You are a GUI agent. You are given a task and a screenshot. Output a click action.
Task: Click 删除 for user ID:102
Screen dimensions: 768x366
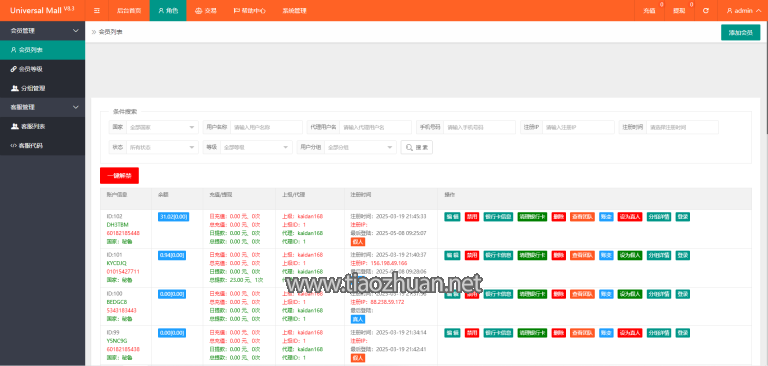[558, 217]
